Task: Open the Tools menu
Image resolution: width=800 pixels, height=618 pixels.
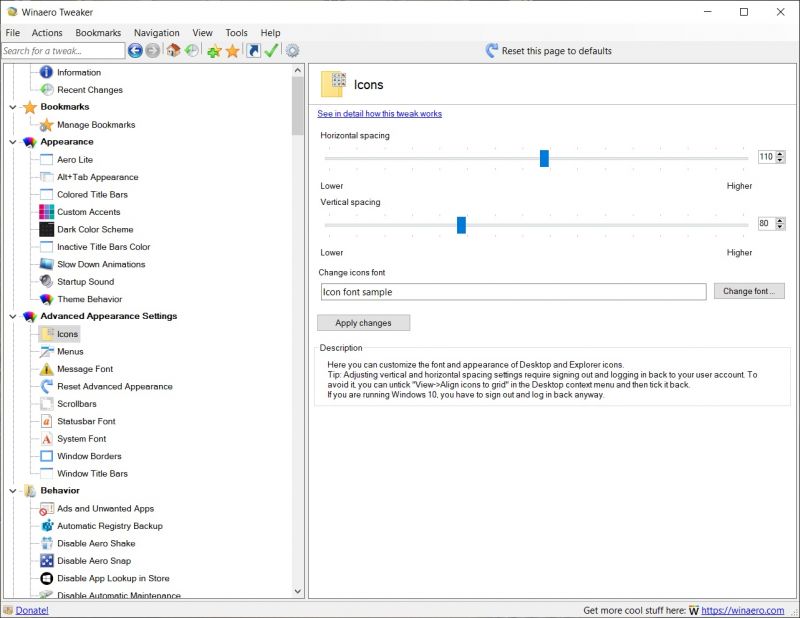Action: point(236,33)
